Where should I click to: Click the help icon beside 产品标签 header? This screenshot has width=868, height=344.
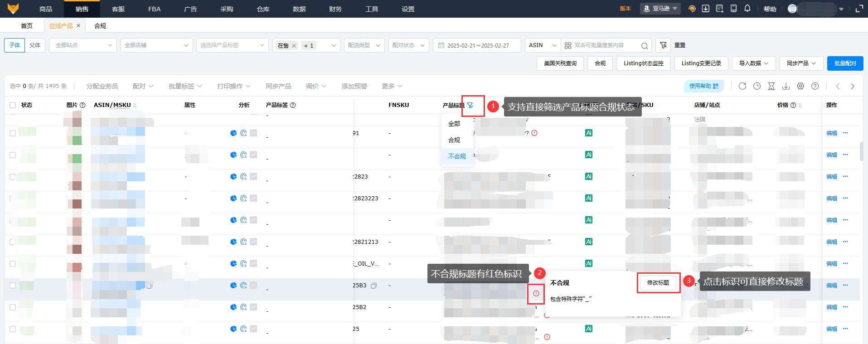[293, 105]
